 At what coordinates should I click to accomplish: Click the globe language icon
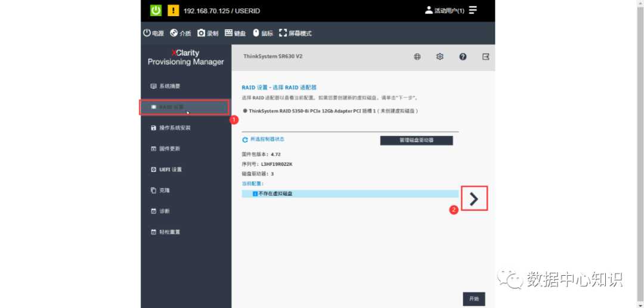(417, 57)
